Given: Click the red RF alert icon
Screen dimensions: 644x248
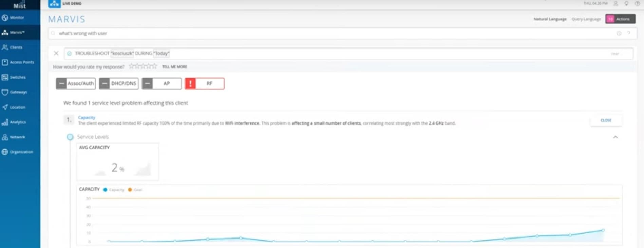Looking at the screenshot, I should tap(190, 83).
